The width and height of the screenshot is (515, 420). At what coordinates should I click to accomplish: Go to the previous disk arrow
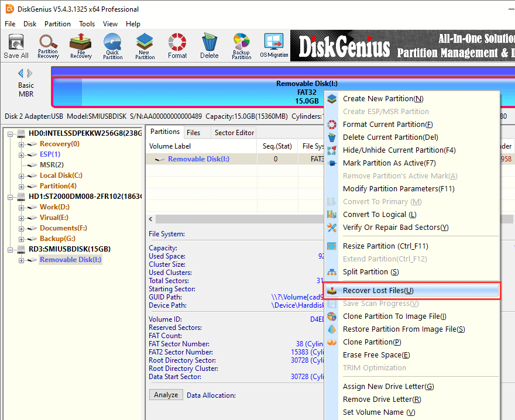click(21, 73)
